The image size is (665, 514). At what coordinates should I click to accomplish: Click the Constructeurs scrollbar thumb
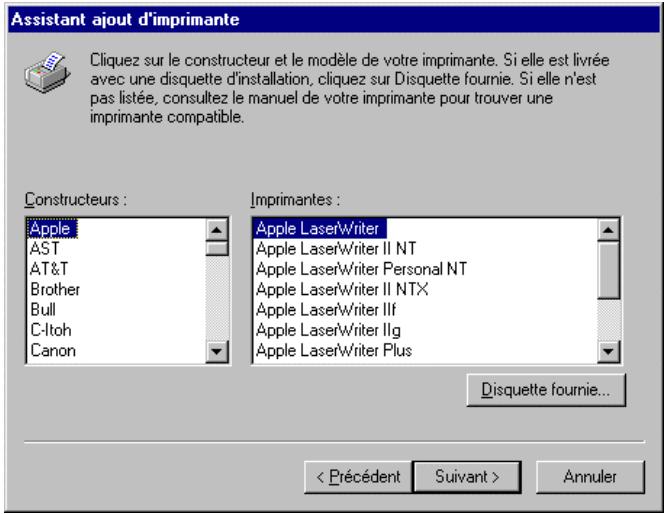coord(217,248)
